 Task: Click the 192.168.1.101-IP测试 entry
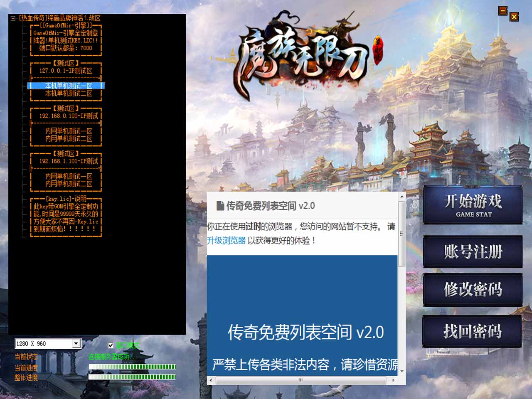coord(69,161)
